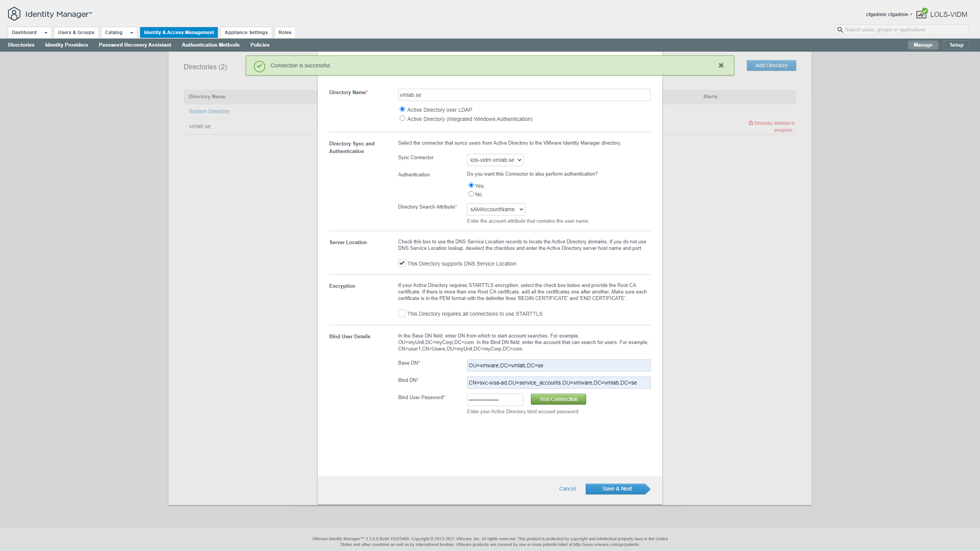Click into the Base DN field
The image size is (980, 551).
pyautogui.click(x=559, y=365)
